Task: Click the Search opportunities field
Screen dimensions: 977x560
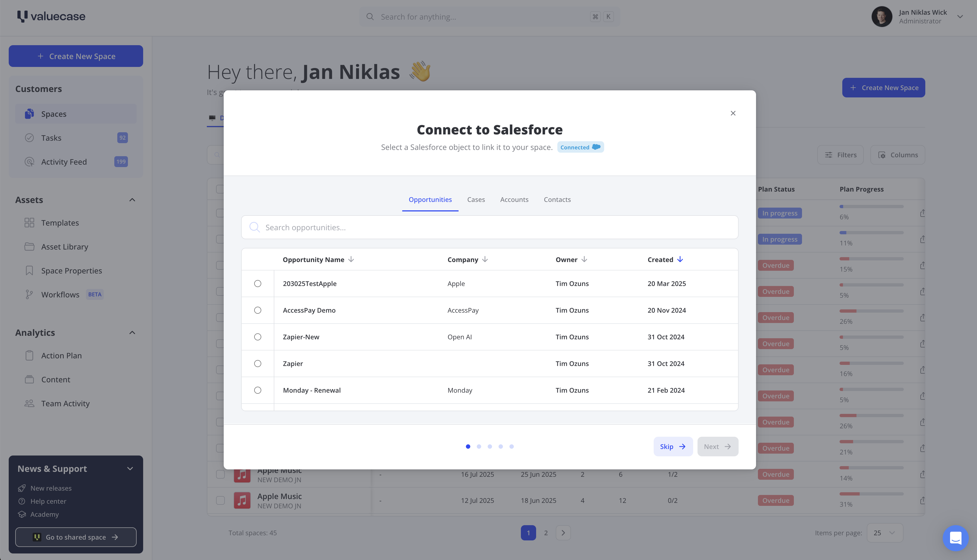Action: pyautogui.click(x=489, y=227)
